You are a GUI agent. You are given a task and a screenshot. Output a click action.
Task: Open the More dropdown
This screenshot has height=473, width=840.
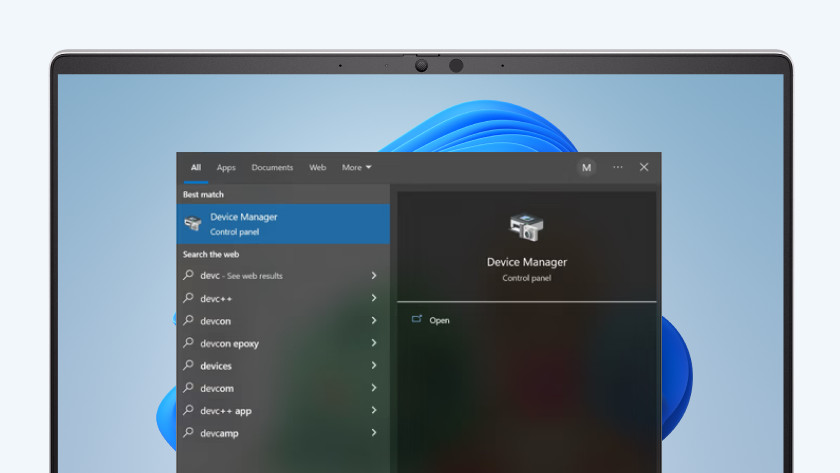[x=357, y=168]
